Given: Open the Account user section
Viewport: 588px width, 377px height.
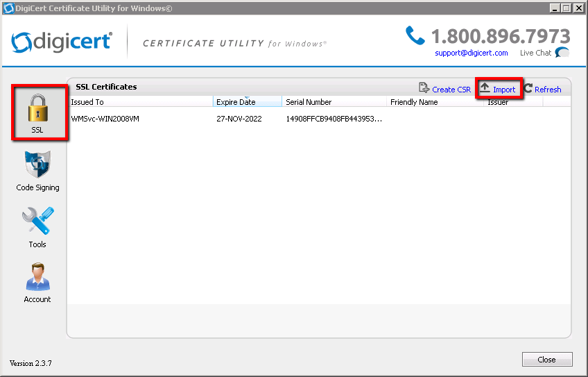Looking at the screenshot, I should (x=37, y=279).
